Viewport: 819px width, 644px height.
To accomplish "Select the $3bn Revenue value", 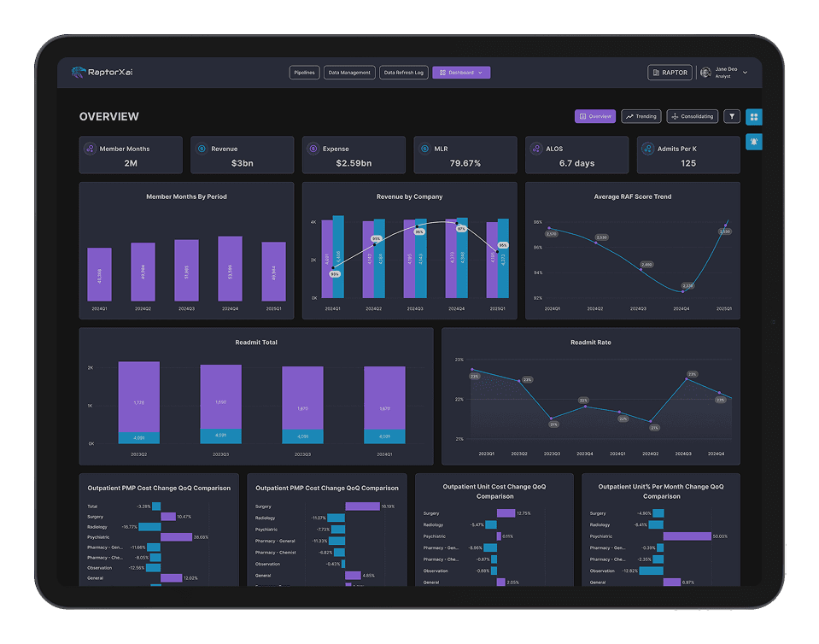I will click(x=243, y=163).
